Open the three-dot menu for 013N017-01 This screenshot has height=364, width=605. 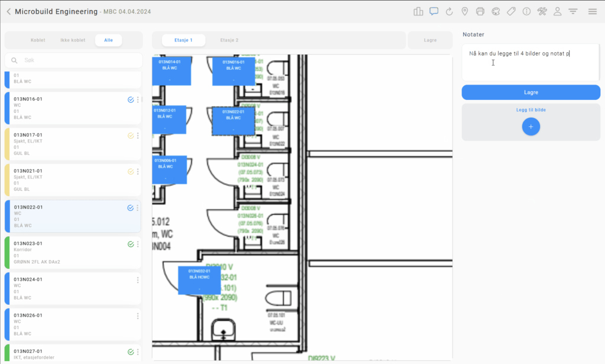tap(138, 136)
